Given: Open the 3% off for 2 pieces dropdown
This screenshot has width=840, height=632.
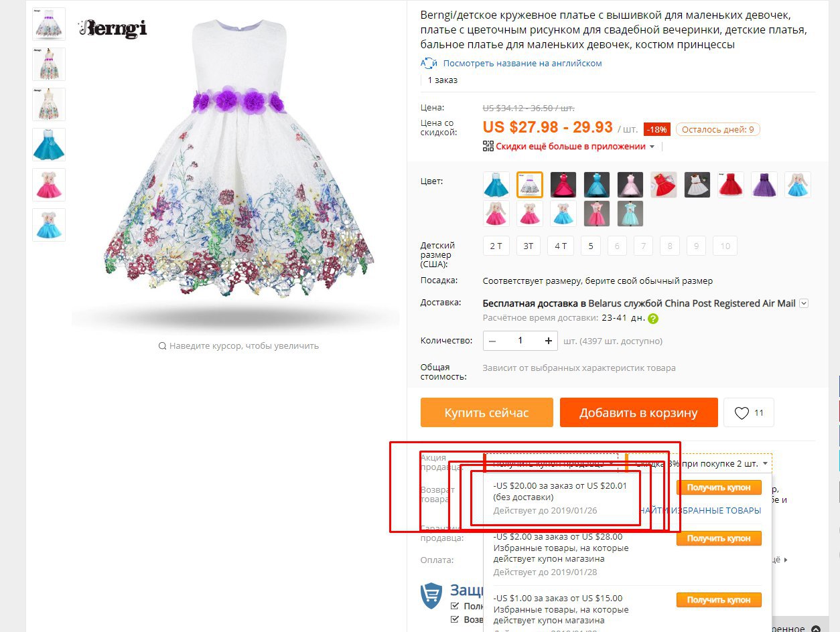Looking at the screenshot, I should point(699,463).
